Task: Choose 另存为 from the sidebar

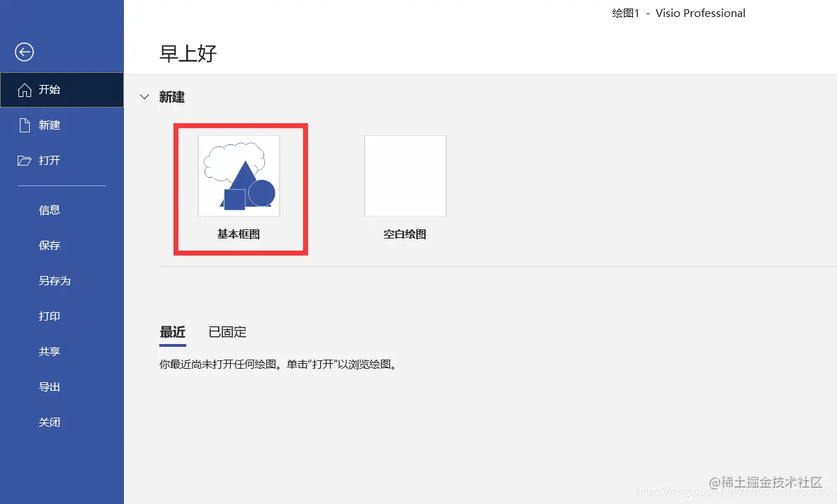Action: click(55, 280)
